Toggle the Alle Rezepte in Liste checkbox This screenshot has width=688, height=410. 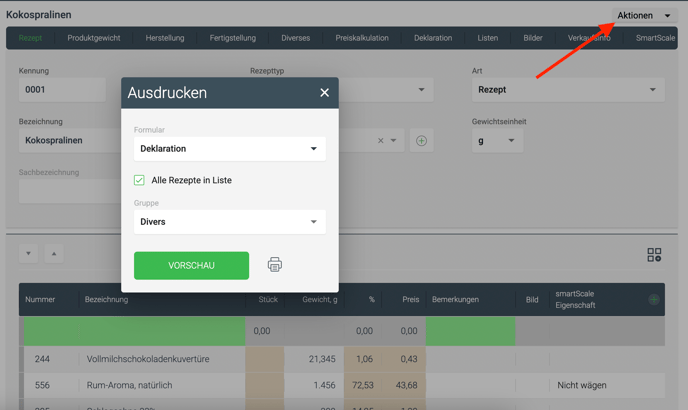tap(140, 180)
